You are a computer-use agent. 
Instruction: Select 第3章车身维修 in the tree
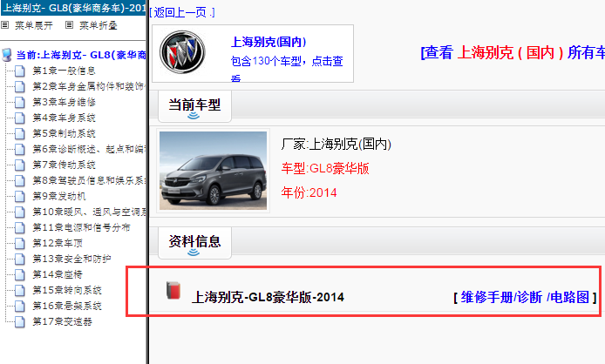pyautogui.click(x=64, y=102)
